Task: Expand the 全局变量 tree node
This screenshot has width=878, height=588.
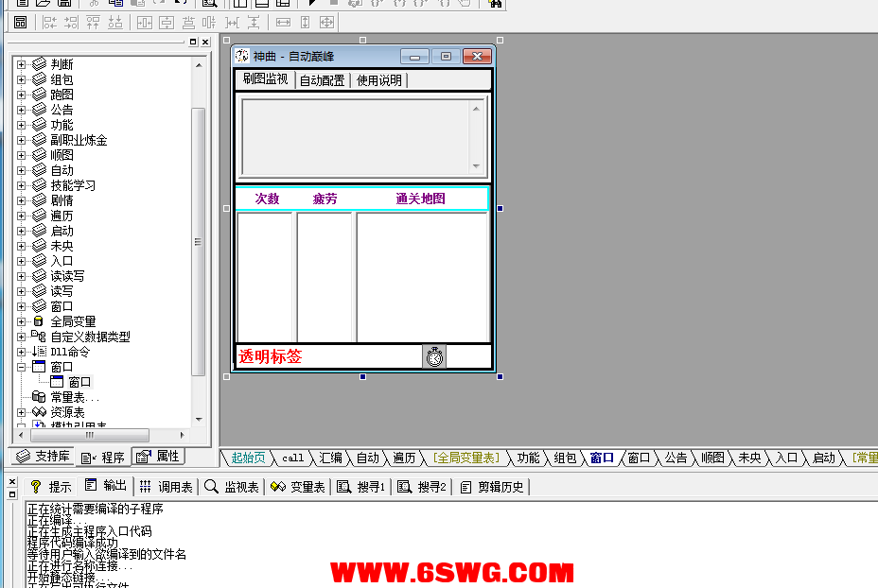Action: click(22, 321)
